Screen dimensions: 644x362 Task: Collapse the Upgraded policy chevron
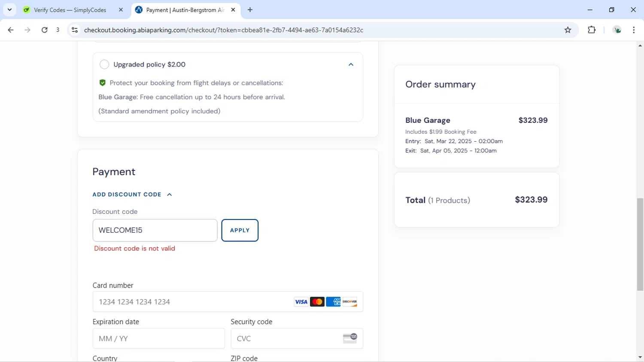coord(351,64)
